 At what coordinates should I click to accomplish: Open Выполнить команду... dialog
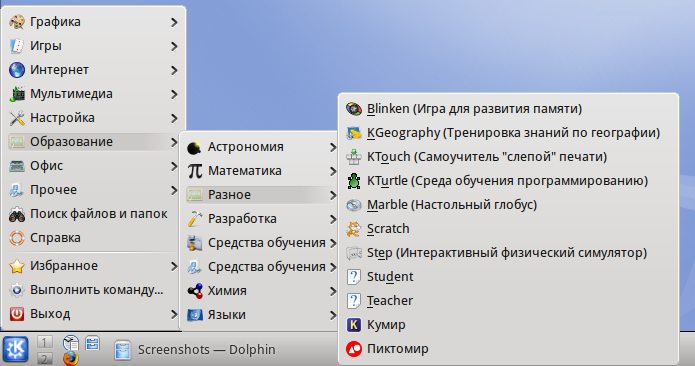pyautogui.click(x=94, y=290)
